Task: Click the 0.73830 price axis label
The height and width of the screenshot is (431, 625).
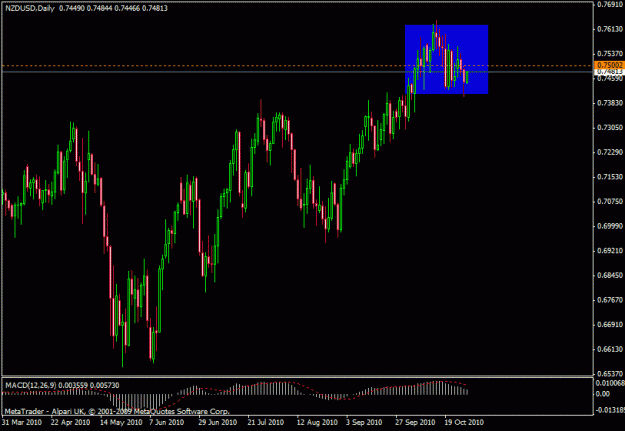Action: coord(610,103)
